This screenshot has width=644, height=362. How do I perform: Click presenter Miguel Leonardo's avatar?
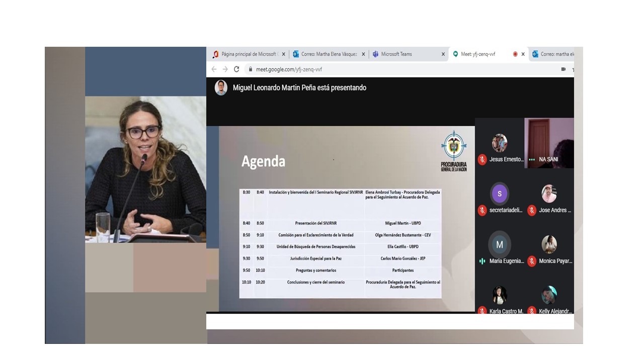pyautogui.click(x=221, y=87)
